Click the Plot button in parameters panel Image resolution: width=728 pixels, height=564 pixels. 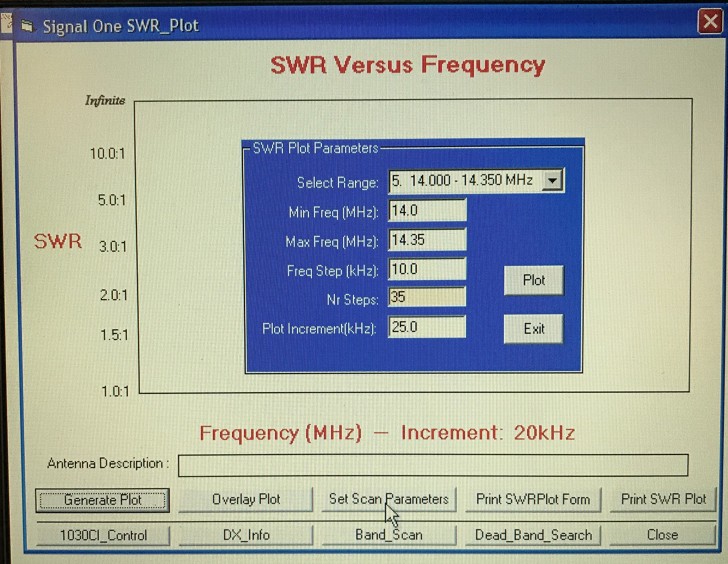534,280
